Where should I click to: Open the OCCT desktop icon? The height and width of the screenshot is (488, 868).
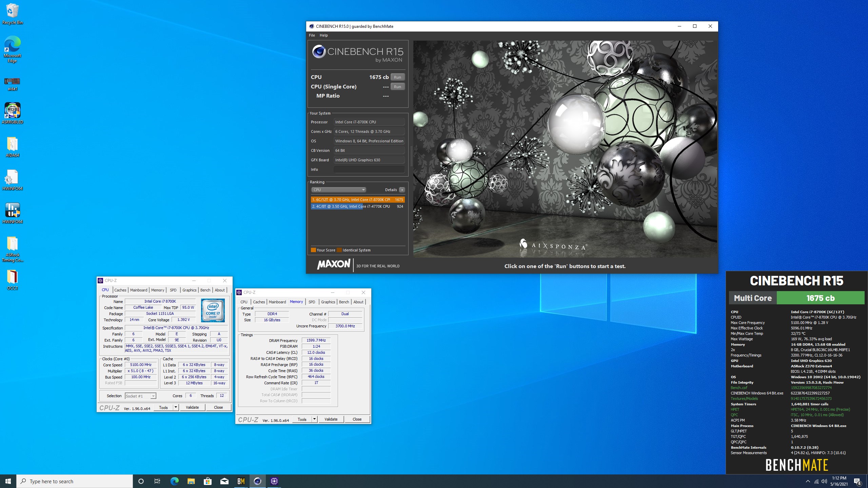tap(12, 280)
